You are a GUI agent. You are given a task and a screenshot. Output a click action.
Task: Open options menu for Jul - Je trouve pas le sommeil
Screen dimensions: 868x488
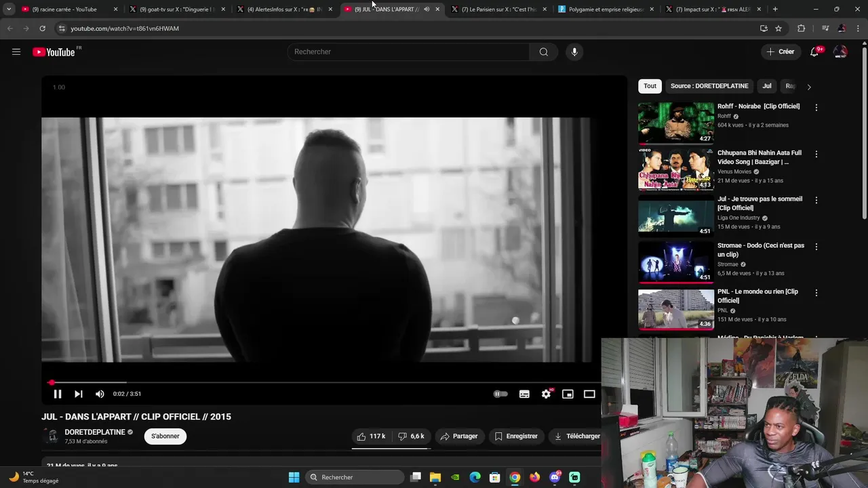coord(816,200)
